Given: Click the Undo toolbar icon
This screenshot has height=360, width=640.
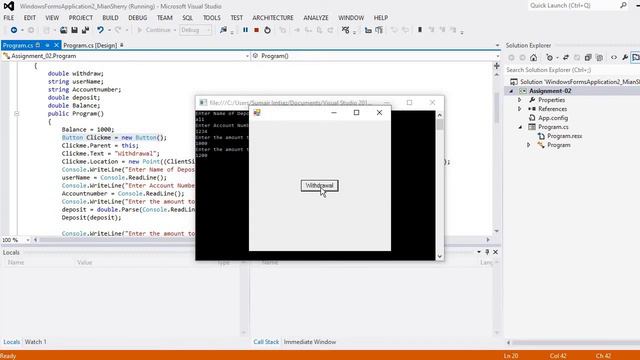Looking at the screenshot, I should [x=100, y=30].
